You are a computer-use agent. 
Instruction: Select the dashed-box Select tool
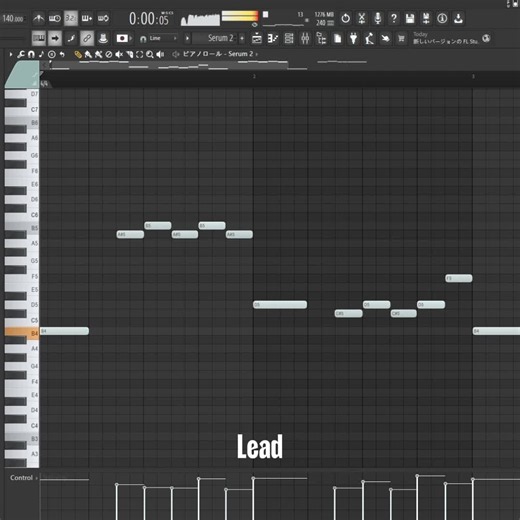point(140,54)
